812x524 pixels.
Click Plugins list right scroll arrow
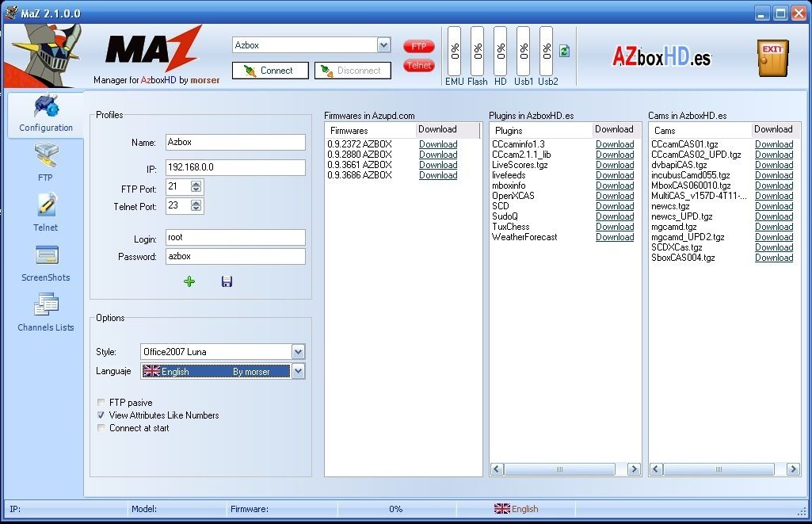(x=634, y=469)
